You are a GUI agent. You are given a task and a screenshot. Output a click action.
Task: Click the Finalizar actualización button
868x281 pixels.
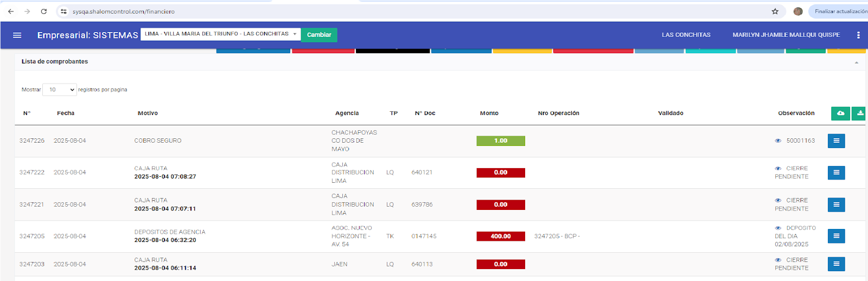[840, 11]
